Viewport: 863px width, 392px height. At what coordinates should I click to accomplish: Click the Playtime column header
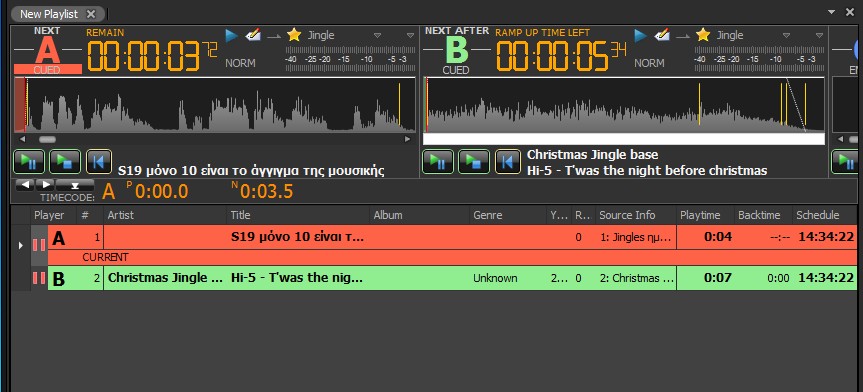point(705,215)
